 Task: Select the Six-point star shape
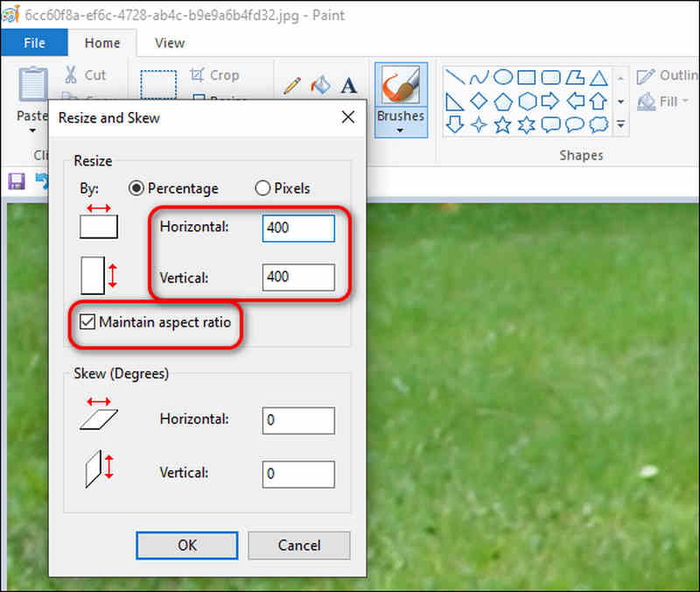(527, 124)
